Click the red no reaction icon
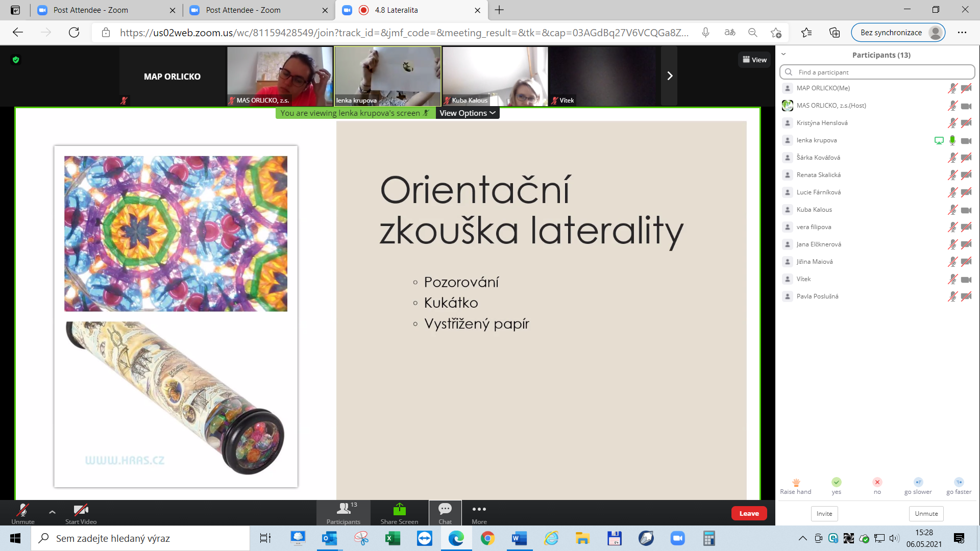 point(877,482)
